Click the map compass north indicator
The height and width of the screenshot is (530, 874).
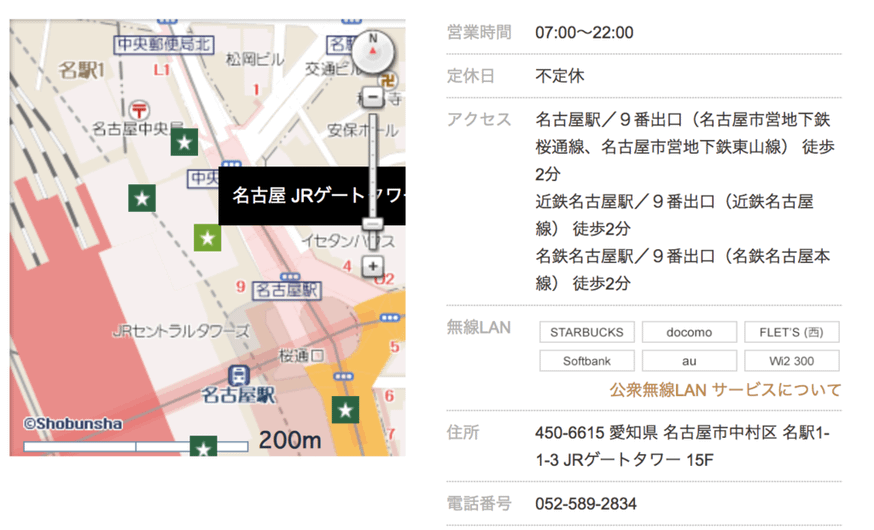point(373,51)
